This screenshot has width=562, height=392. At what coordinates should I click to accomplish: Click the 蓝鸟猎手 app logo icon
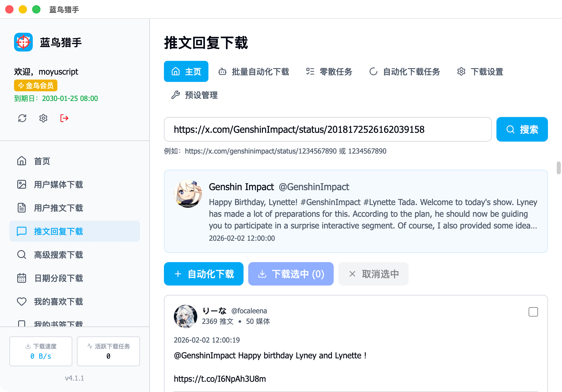(23, 42)
